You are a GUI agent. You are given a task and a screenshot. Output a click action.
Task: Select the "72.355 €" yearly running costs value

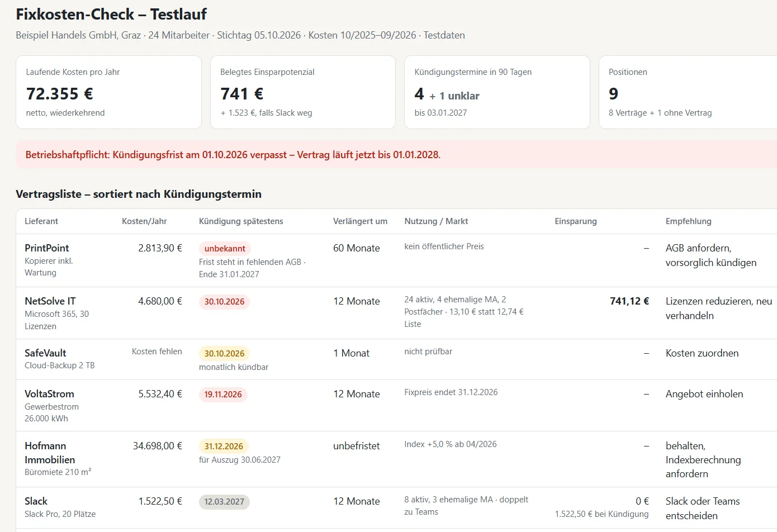pyautogui.click(x=60, y=93)
